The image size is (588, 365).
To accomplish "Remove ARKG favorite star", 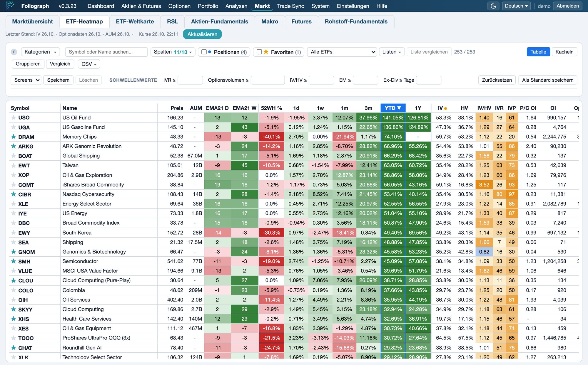I will 14,146.
